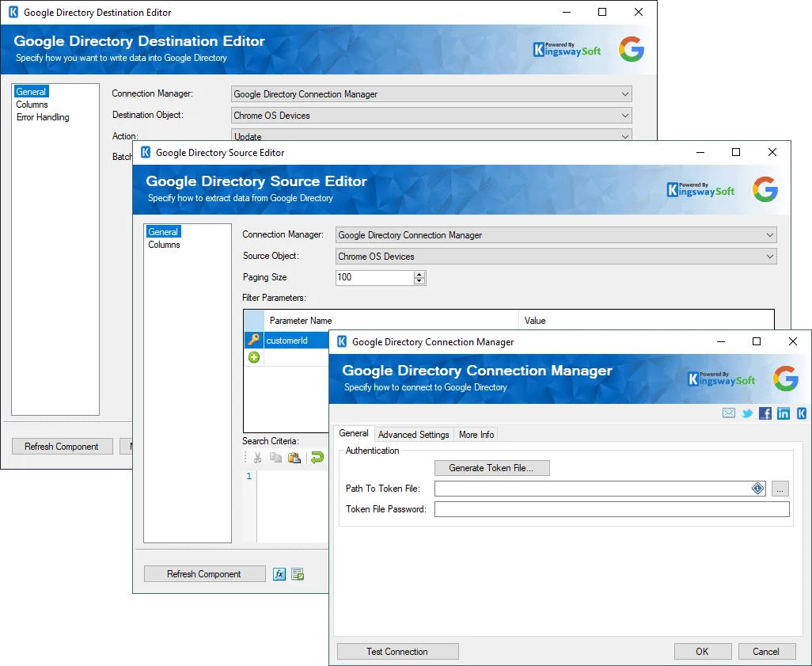Image resolution: width=812 pixels, height=666 pixels.
Task: Select the customerId parameter row
Action: pos(286,341)
